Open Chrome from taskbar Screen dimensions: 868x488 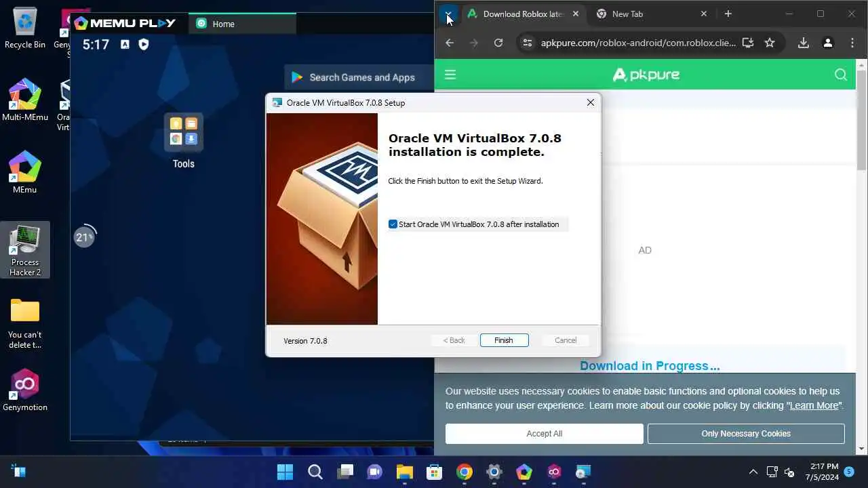[465, 472]
